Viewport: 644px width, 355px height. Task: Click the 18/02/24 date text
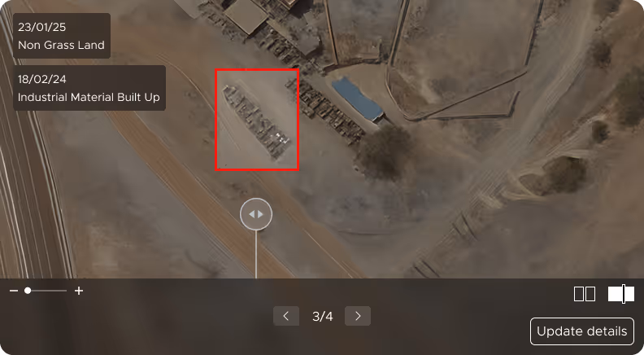click(42, 79)
